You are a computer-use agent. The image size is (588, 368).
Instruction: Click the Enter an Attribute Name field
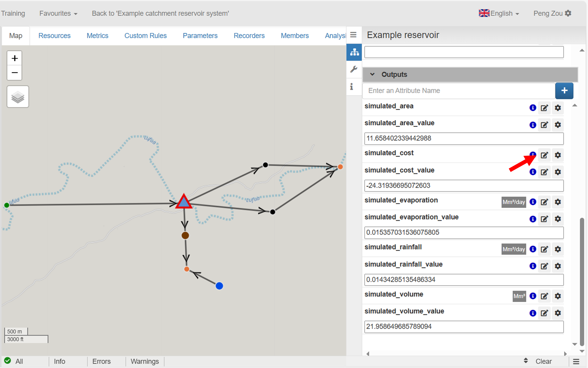[458, 91]
